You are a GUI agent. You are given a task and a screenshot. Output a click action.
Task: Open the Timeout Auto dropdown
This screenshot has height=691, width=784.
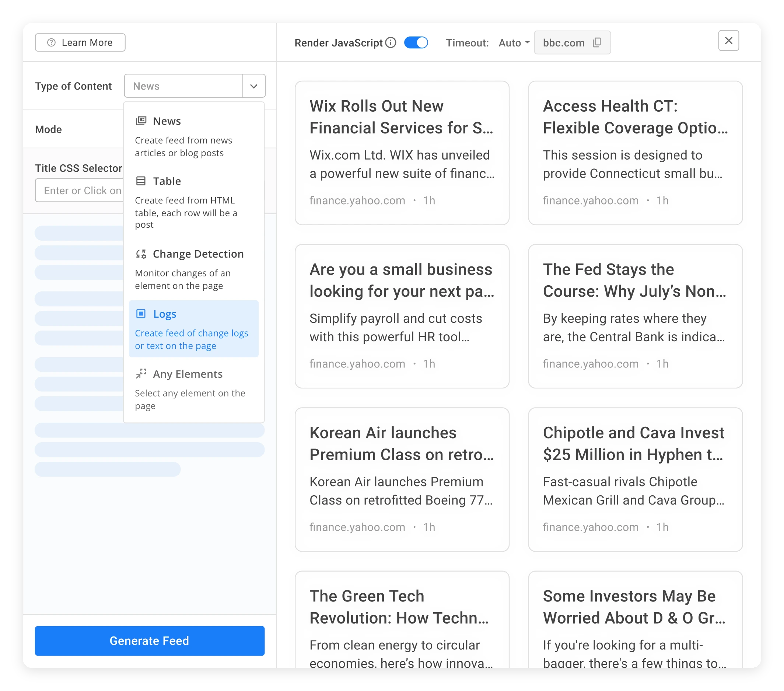(514, 43)
